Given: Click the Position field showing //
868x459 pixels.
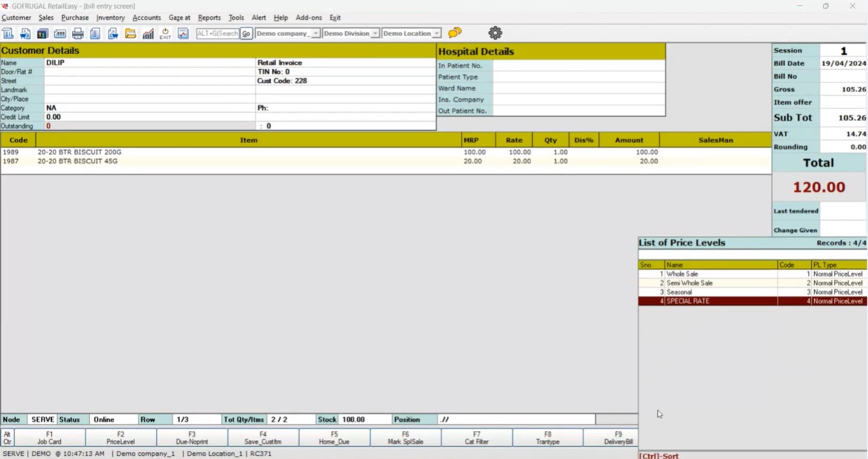Looking at the screenshot, I should click(517, 420).
